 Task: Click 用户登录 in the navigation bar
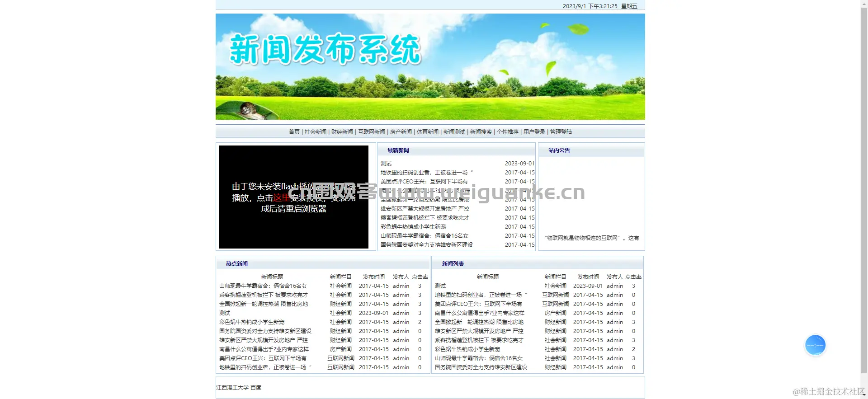point(534,132)
